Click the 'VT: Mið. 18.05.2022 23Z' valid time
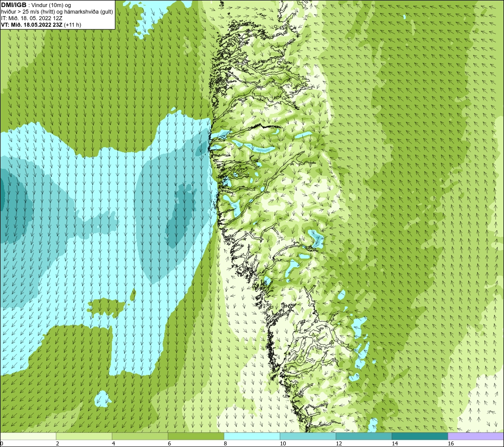The image size is (504, 447). tap(32, 25)
